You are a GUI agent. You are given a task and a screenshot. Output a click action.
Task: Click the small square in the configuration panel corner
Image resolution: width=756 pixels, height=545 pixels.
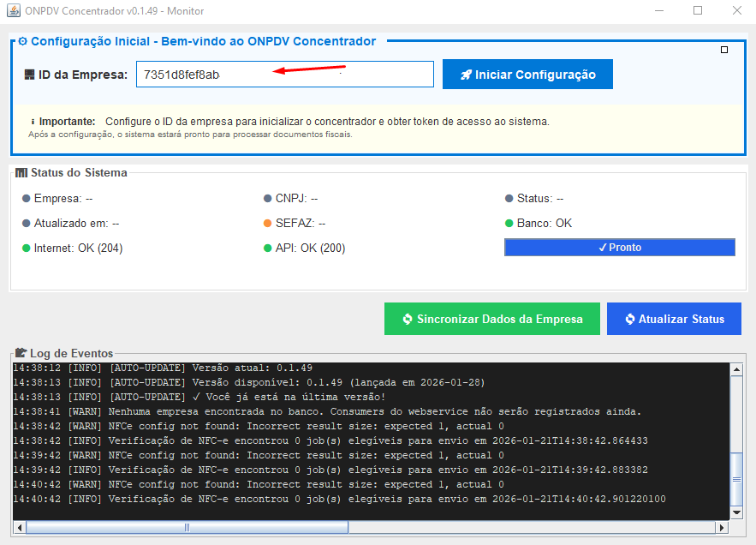click(723, 50)
